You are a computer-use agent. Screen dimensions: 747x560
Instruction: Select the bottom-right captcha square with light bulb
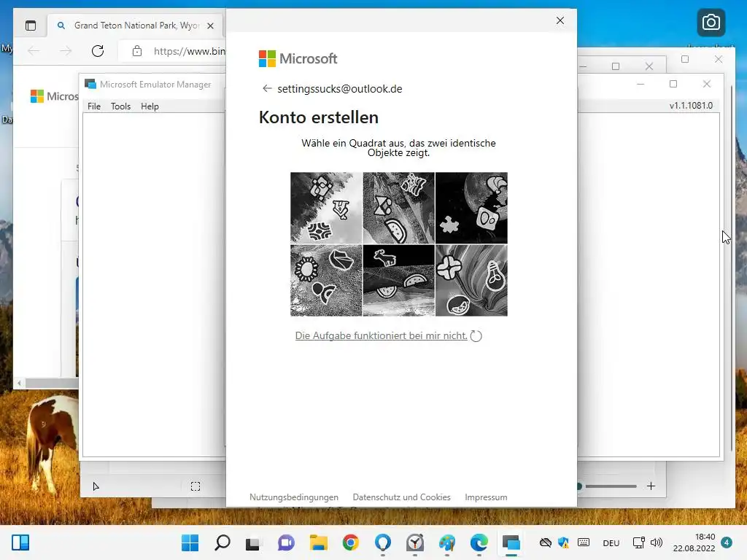[x=472, y=281]
